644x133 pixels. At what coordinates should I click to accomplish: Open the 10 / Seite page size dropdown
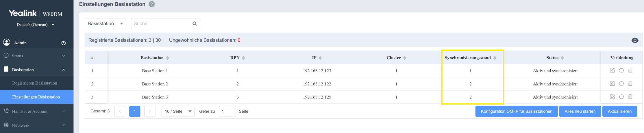pyautogui.click(x=178, y=111)
